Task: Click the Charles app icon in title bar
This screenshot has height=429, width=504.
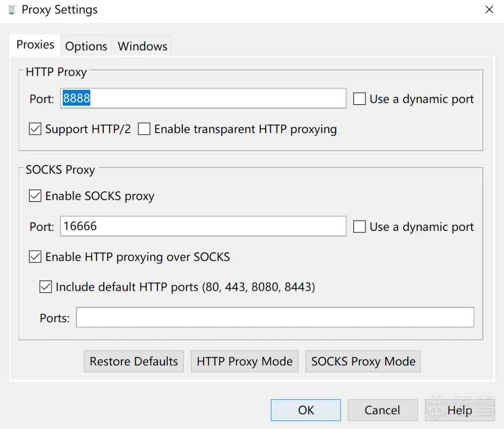Action: tap(12, 10)
